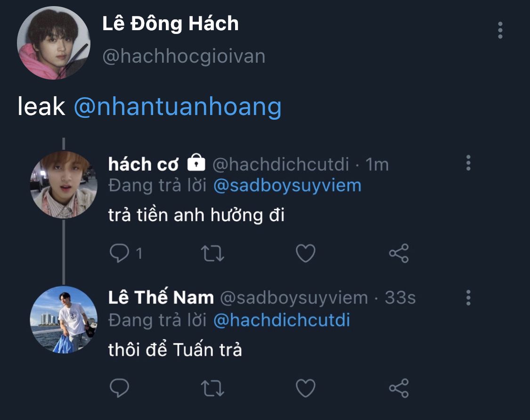View Lê Đông Hách's profile picture
This screenshot has height=420, width=530.
click(53, 43)
